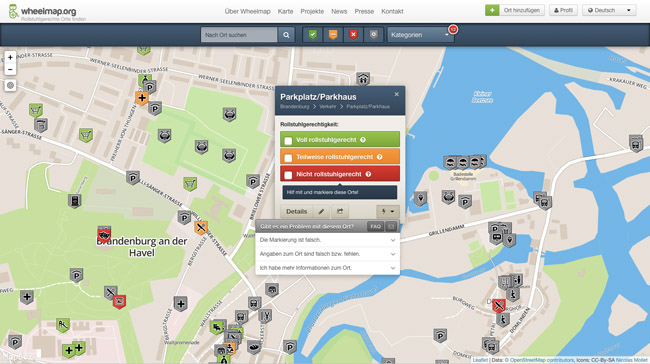Screen dimensions: 650x364
Task: Zoom in the map with plus
Action: (x=10, y=57)
